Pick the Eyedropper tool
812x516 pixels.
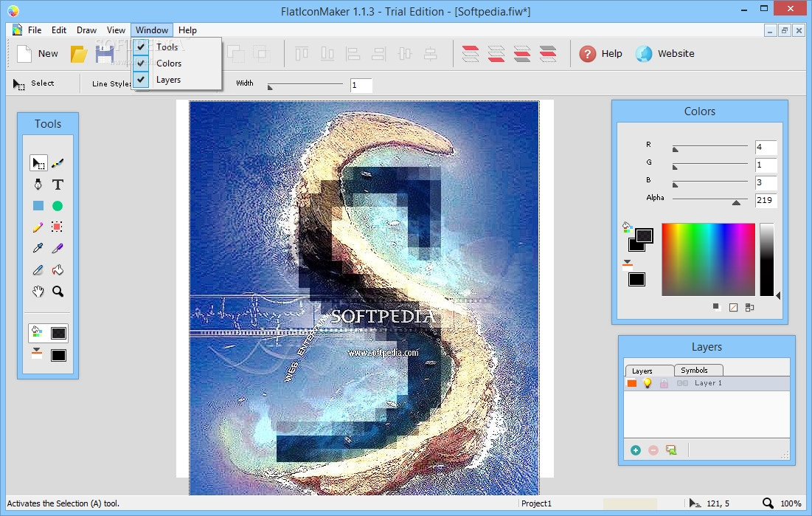pyautogui.click(x=38, y=248)
